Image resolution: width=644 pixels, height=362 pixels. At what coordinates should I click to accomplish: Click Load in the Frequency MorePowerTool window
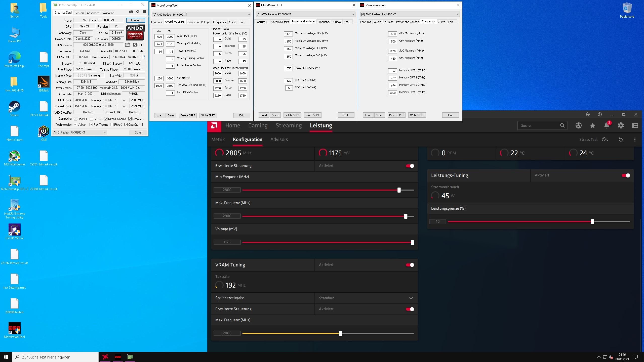coord(368,115)
